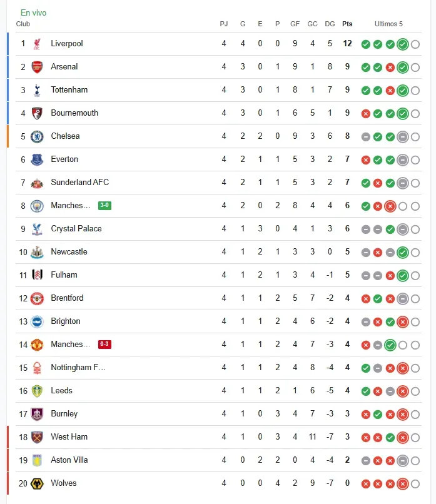
Task: Click the red 0-3 live score badge
Action: 104,345
